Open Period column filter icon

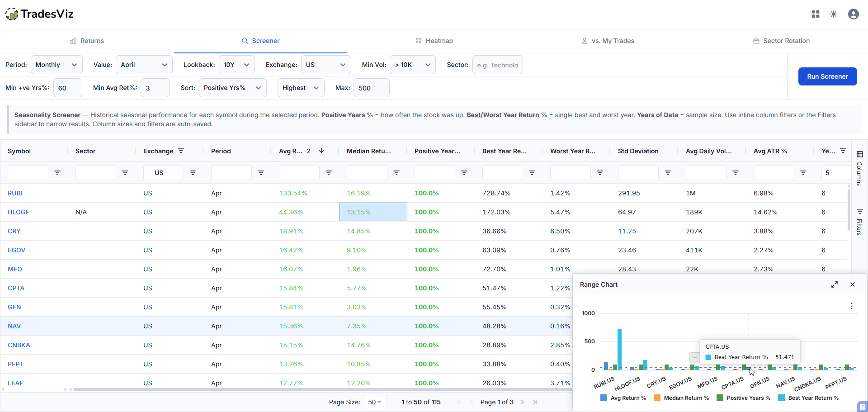pos(261,173)
